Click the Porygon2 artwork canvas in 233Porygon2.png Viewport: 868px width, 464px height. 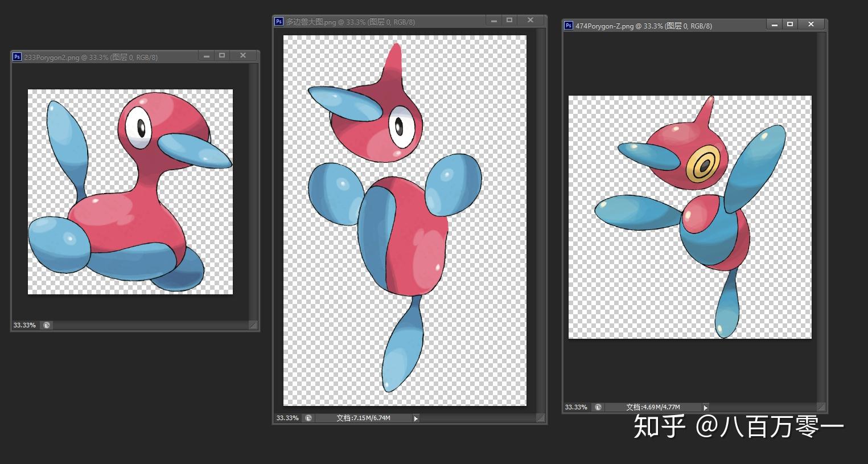(130, 192)
